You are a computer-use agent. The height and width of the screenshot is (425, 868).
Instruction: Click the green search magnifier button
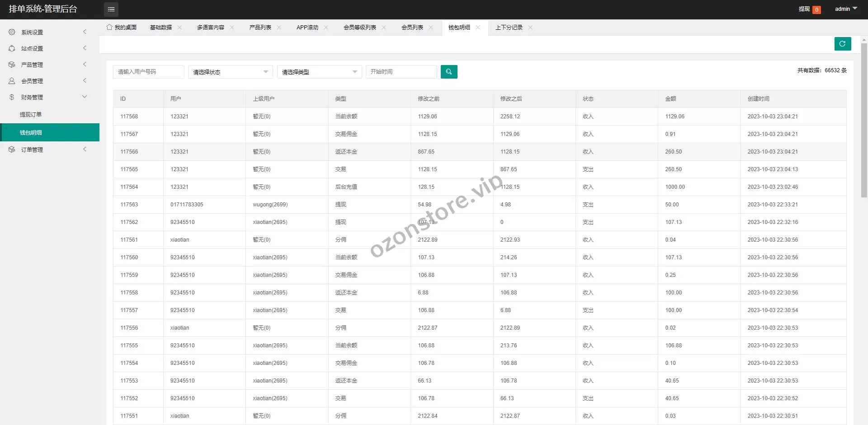(x=448, y=72)
